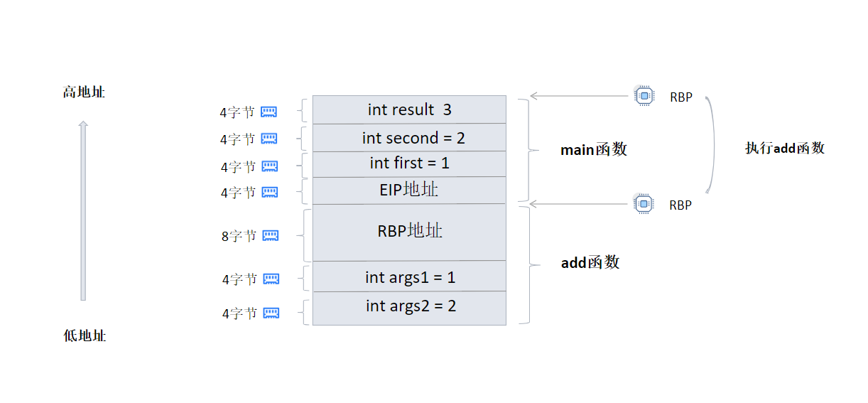Click the upper RBP chip icon

(x=644, y=95)
